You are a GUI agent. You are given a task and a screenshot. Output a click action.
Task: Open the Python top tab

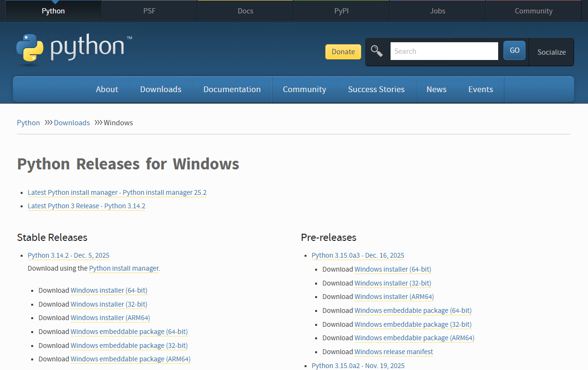click(x=53, y=11)
